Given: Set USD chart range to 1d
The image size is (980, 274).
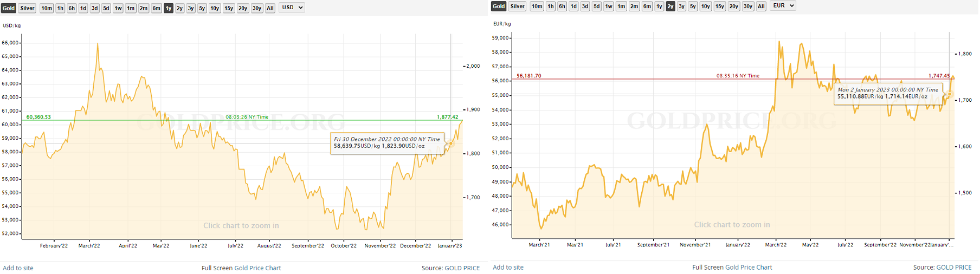Looking at the screenshot, I should coord(83,8).
